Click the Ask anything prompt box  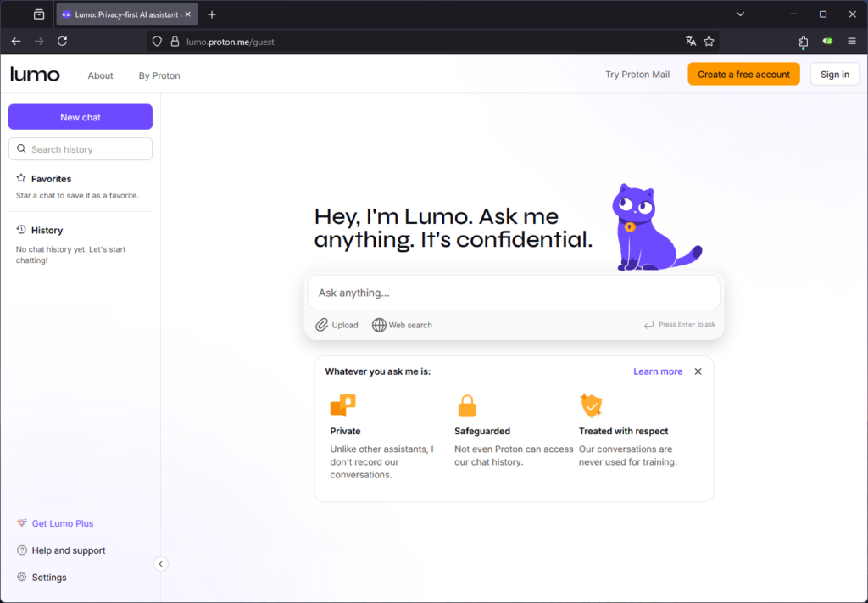pos(514,293)
